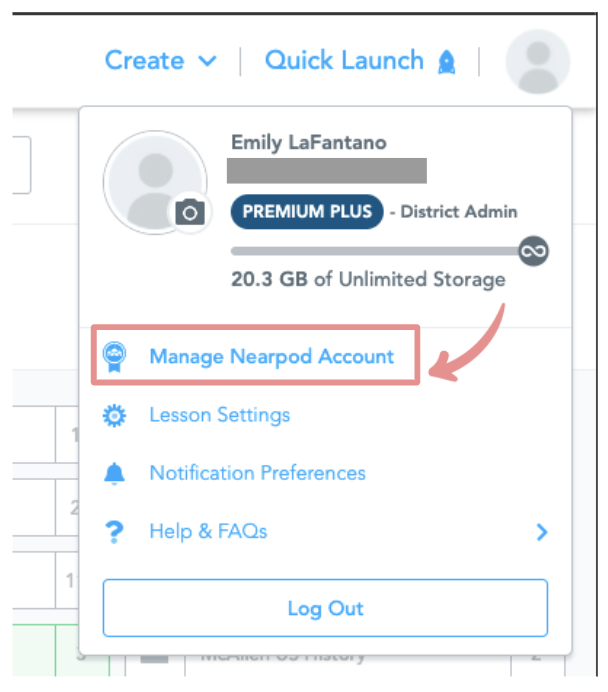
Task: Click the Notification Preferences bell icon
Action: tap(115, 473)
